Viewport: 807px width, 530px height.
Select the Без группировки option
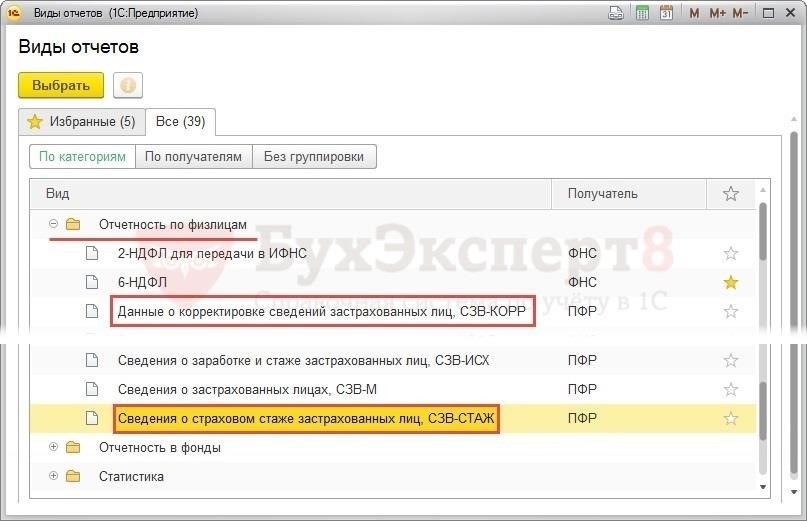click(x=314, y=156)
